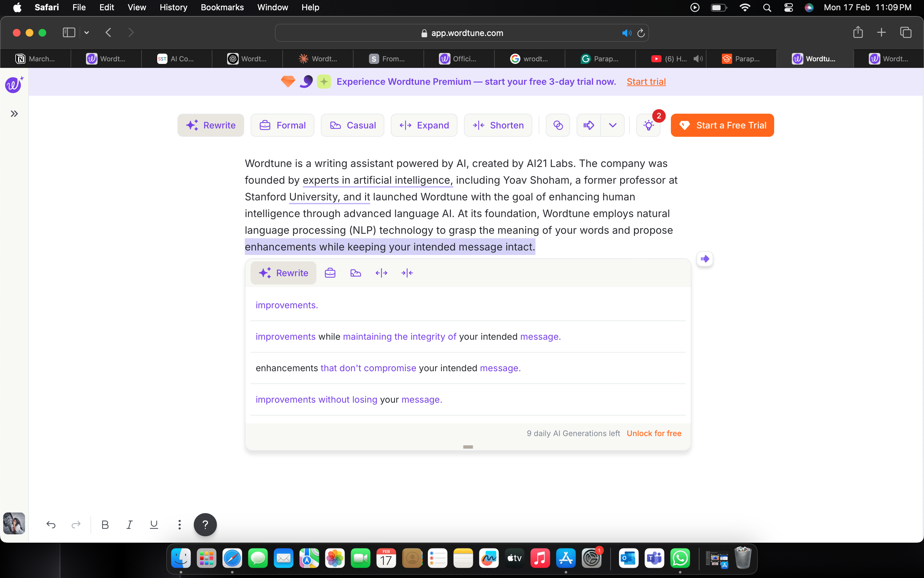Toggle the Safari sidebar
The height and width of the screenshot is (578, 924).
(x=69, y=32)
